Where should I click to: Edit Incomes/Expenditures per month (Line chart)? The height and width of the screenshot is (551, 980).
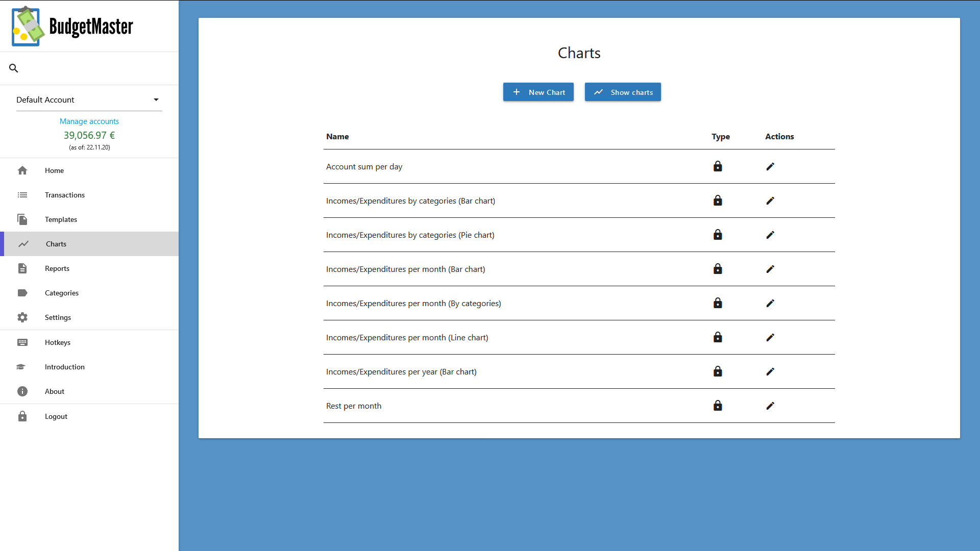(770, 337)
